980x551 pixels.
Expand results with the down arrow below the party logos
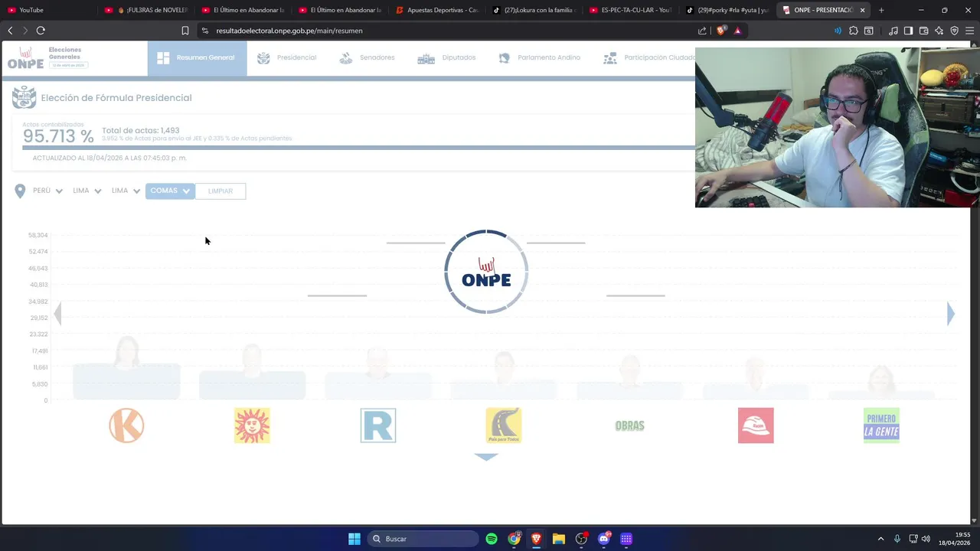pos(486,457)
